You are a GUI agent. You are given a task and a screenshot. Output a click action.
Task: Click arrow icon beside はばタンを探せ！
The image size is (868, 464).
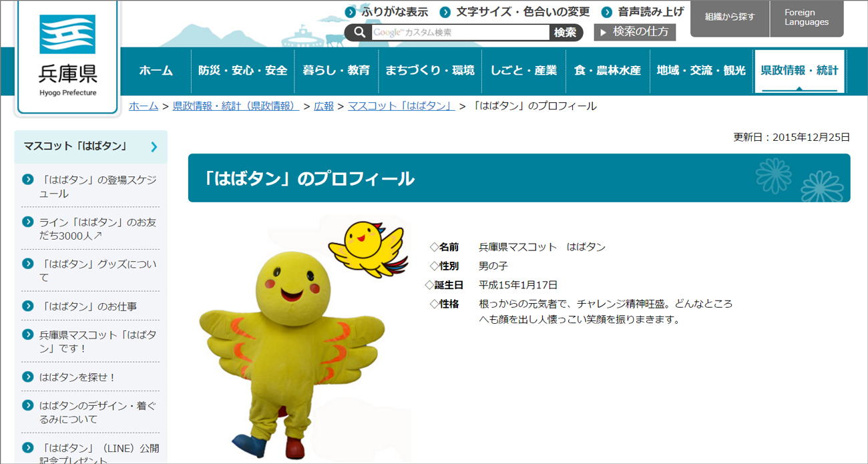tap(27, 377)
